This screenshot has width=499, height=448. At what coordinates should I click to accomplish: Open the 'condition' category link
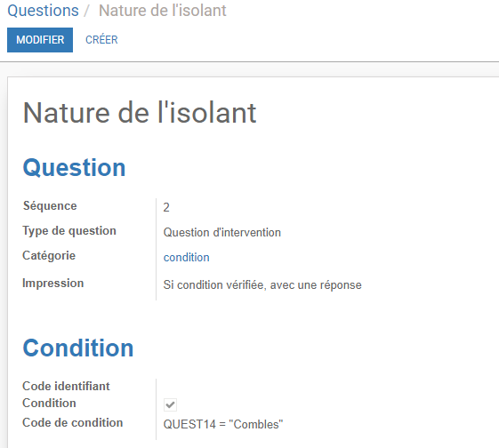pyautogui.click(x=187, y=258)
